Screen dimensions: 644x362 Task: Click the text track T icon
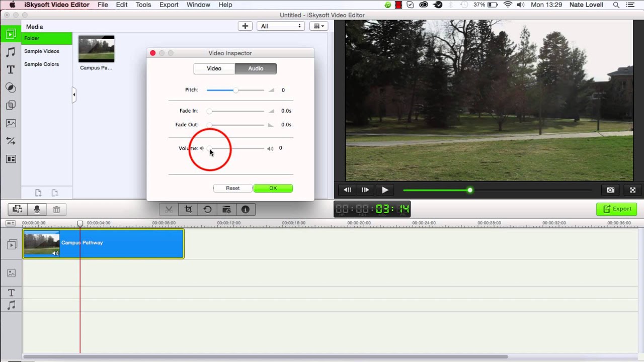click(11, 293)
